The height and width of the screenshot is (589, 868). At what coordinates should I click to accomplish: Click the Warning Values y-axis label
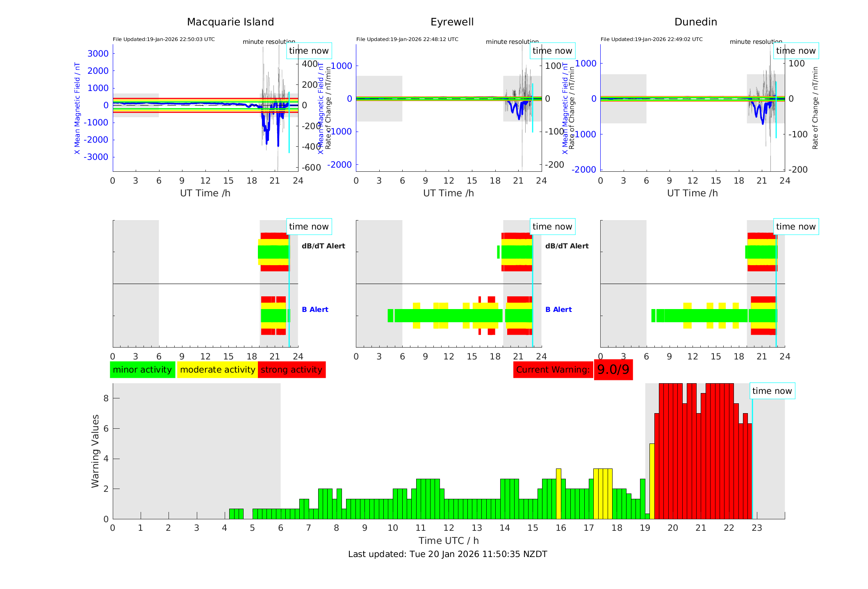pyautogui.click(x=96, y=451)
